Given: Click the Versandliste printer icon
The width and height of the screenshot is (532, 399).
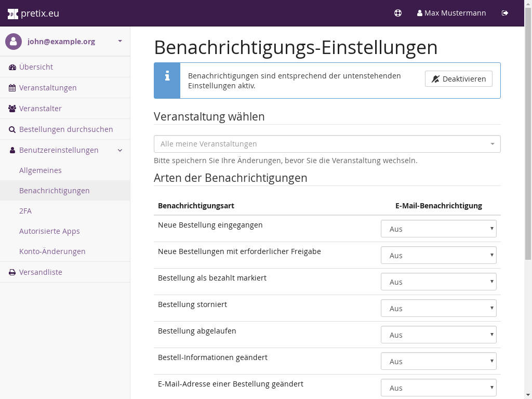Looking at the screenshot, I should click(12, 272).
